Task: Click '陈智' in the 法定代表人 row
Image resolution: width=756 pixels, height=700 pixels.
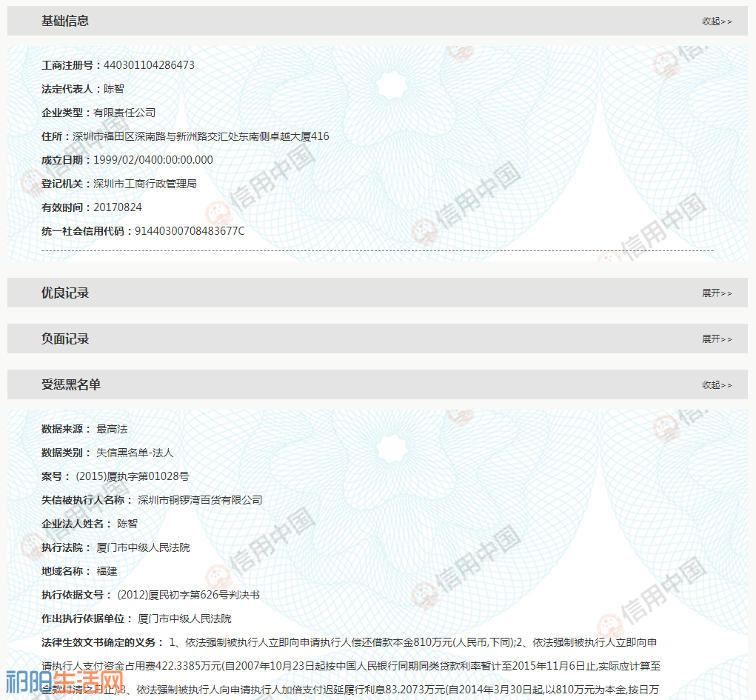Action: (114, 89)
